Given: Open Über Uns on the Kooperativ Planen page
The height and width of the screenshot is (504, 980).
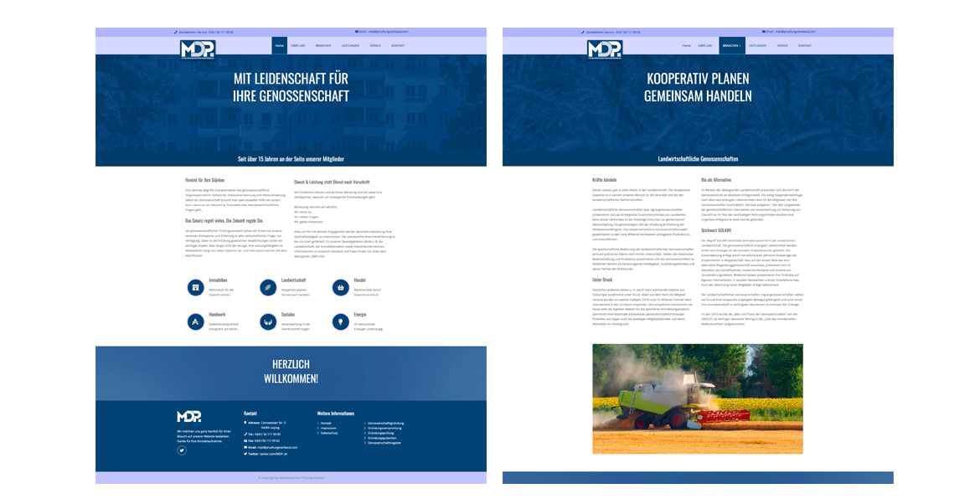Looking at the screenshot, I should [x=705, y=45].
